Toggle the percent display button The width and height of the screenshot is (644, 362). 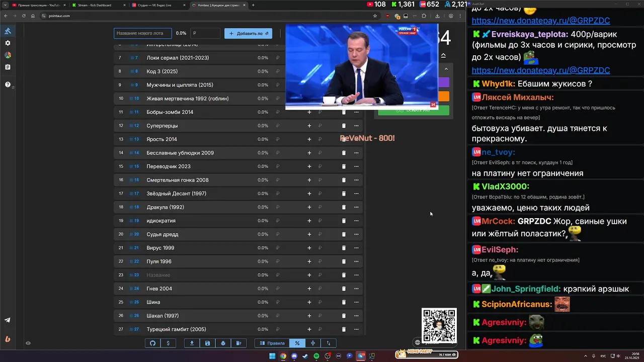coord(297,343)
